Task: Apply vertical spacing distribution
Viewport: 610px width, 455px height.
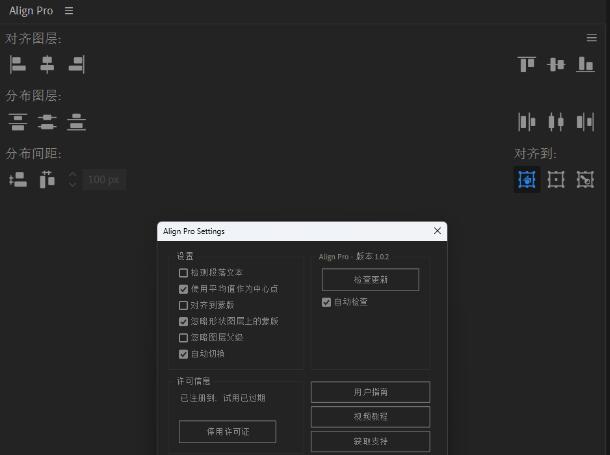Action: coord(18,180)
